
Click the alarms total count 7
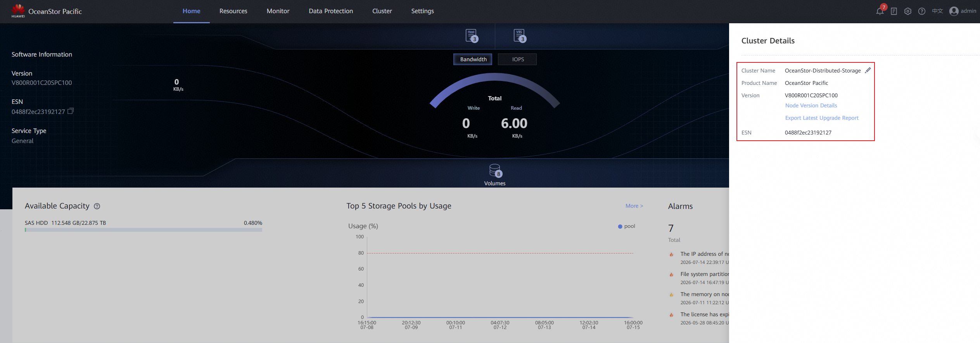click(x=671, y=228)
